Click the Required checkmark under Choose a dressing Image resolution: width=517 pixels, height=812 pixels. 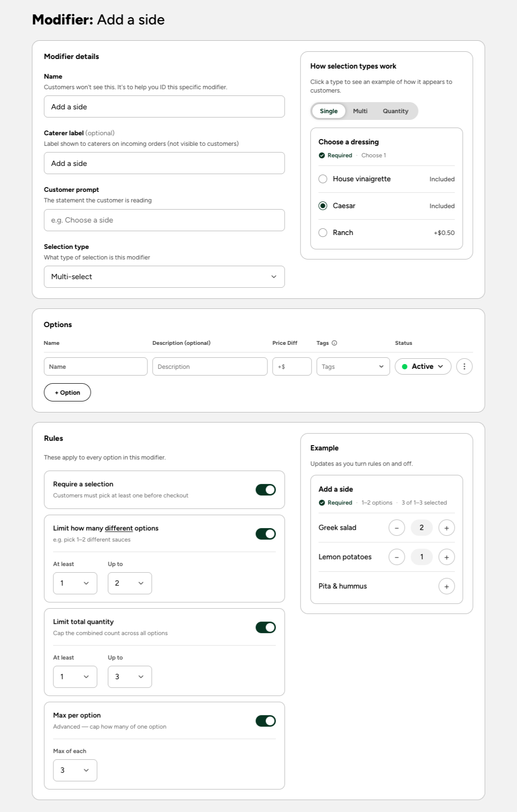tap(322, 155)
